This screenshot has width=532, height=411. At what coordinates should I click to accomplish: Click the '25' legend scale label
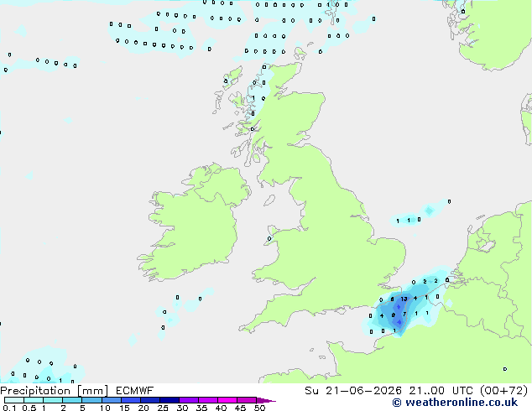click(163, 408)
